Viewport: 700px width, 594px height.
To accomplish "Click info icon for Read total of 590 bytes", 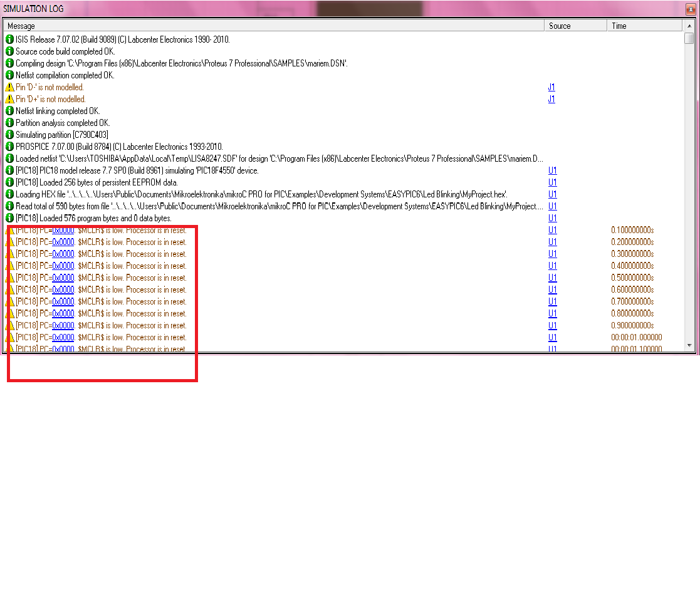I will point(9,206).
